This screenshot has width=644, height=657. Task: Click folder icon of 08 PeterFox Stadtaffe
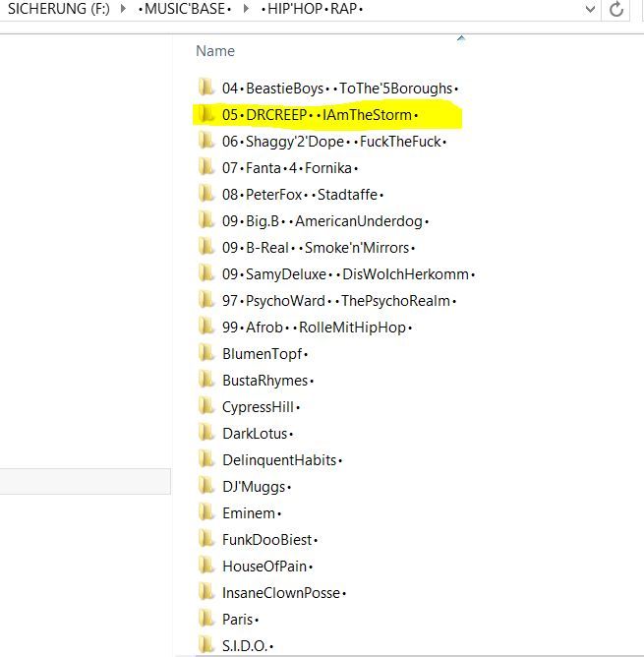pyautogui.click(x=206, y=193)
